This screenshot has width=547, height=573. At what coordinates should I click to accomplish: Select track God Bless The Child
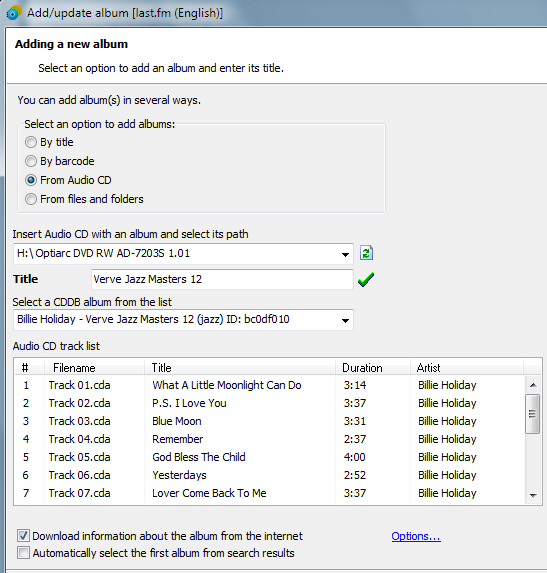199,457
